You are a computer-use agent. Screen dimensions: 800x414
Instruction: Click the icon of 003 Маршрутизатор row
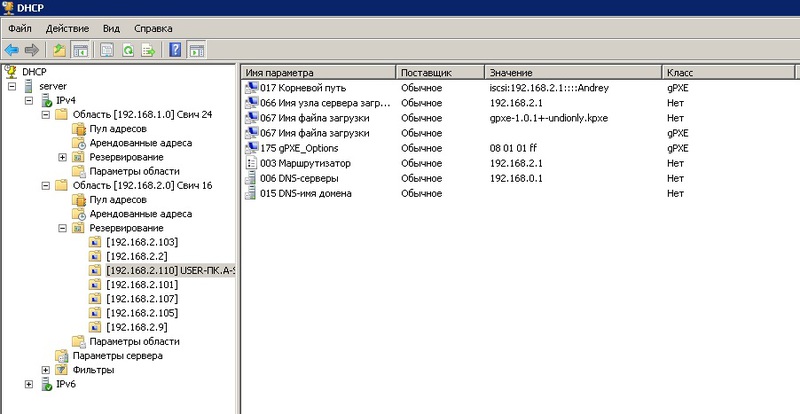(251, 163)
